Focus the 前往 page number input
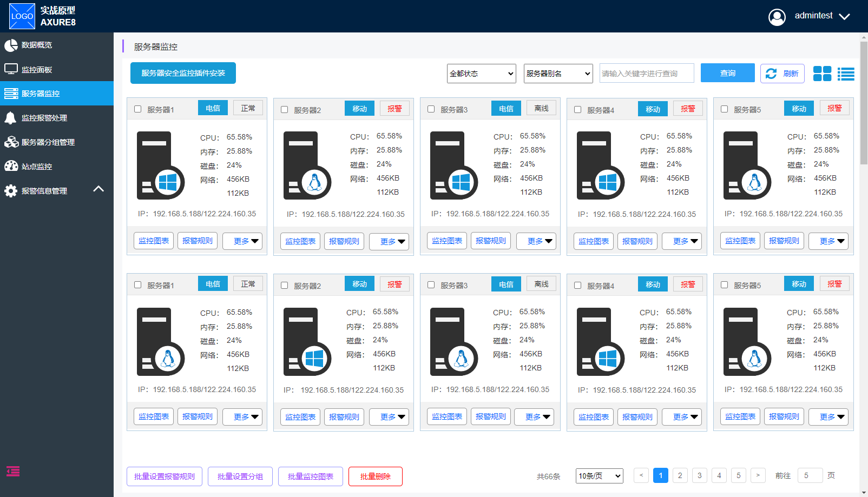The height and width of the screenshot is (497, 868). [x=810, y=475]
